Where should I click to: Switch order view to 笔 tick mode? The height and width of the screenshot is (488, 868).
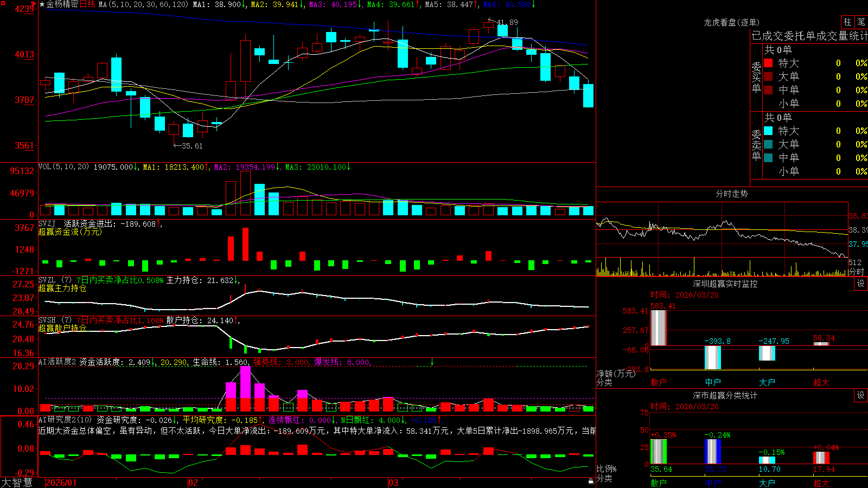(861, 22)
